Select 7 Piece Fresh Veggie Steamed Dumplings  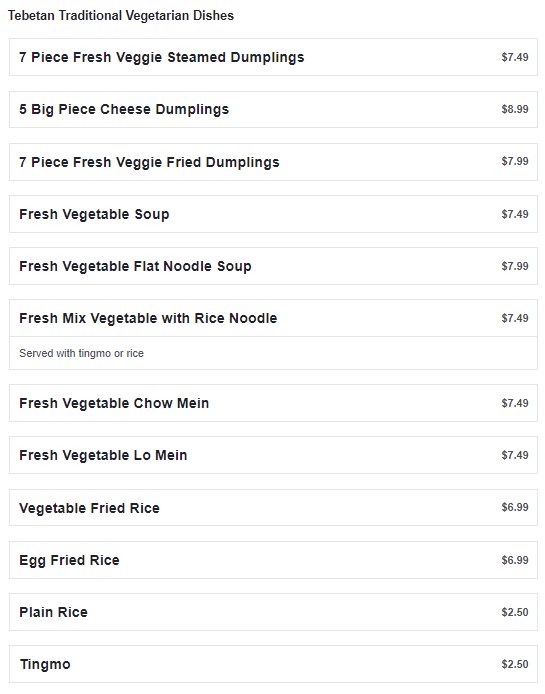point(273,57)
